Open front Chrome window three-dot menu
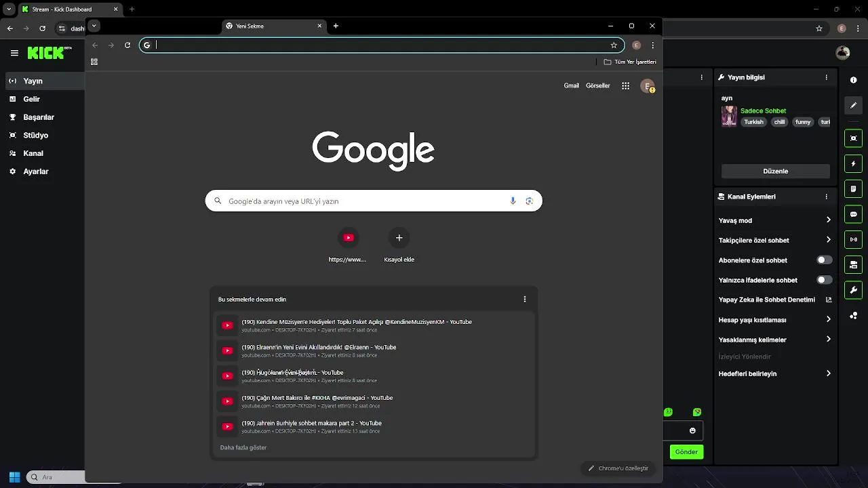Image resolution: width=868 pixels, height=488 pixels. click(653, 45)
